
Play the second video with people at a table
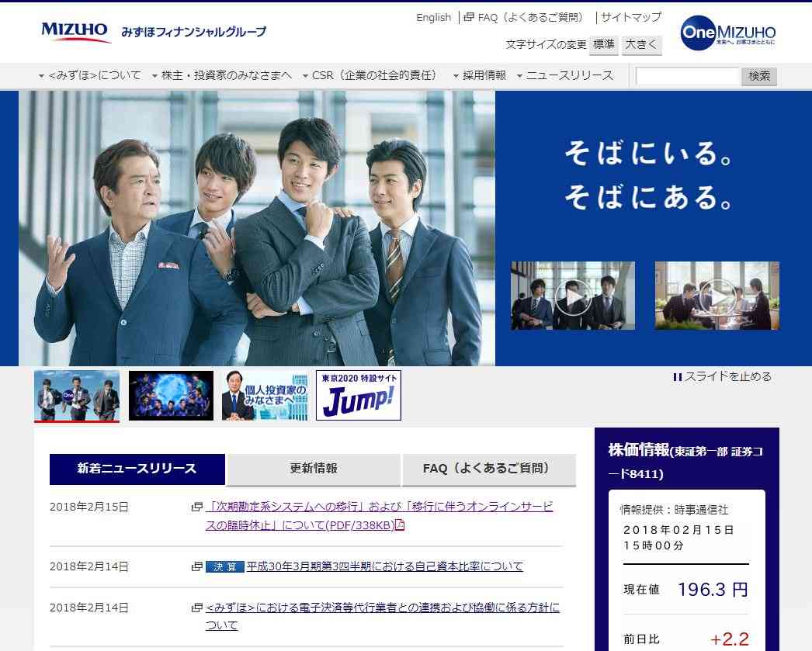(x=717, y=296)
